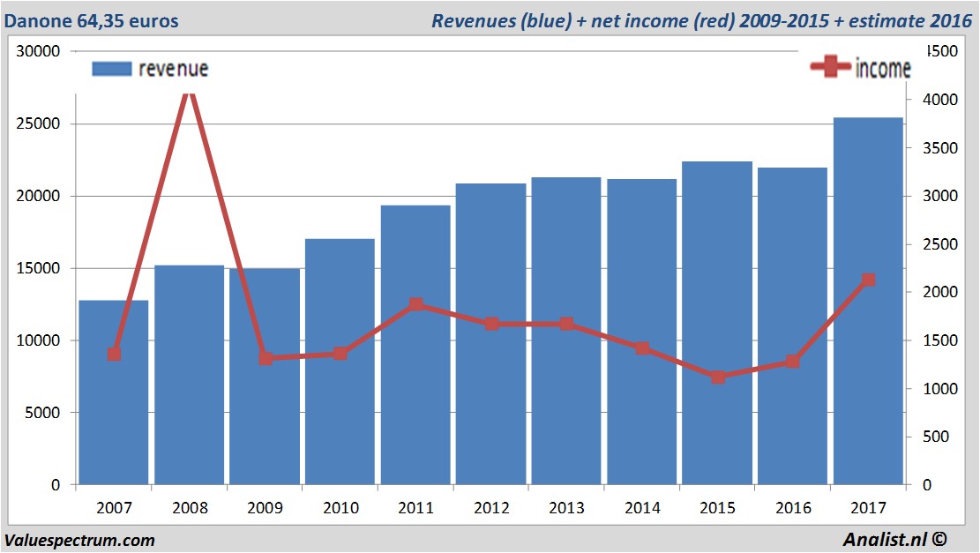980x553 pixels.
Task: Click the 2014 x-axis year label
Action: pos(642,507)
